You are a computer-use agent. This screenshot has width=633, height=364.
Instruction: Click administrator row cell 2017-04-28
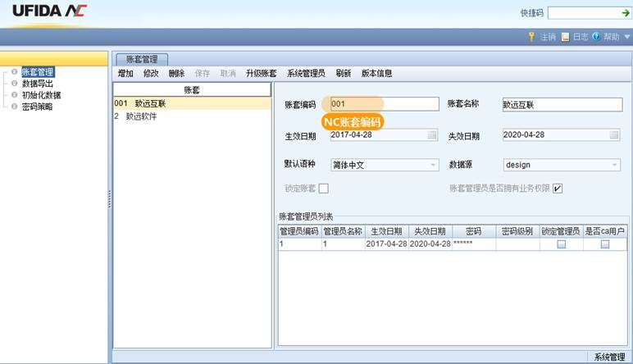tap(386, 243)
